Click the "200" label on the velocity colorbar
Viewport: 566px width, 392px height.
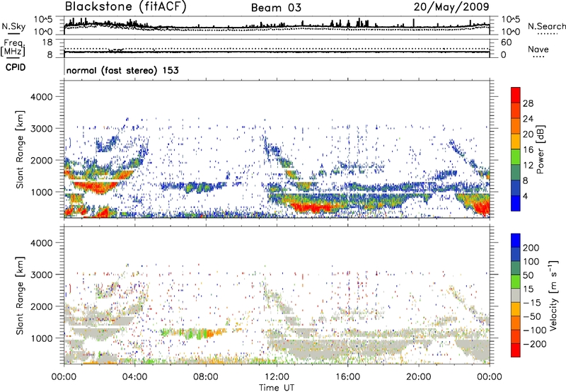tap(531, 248)
